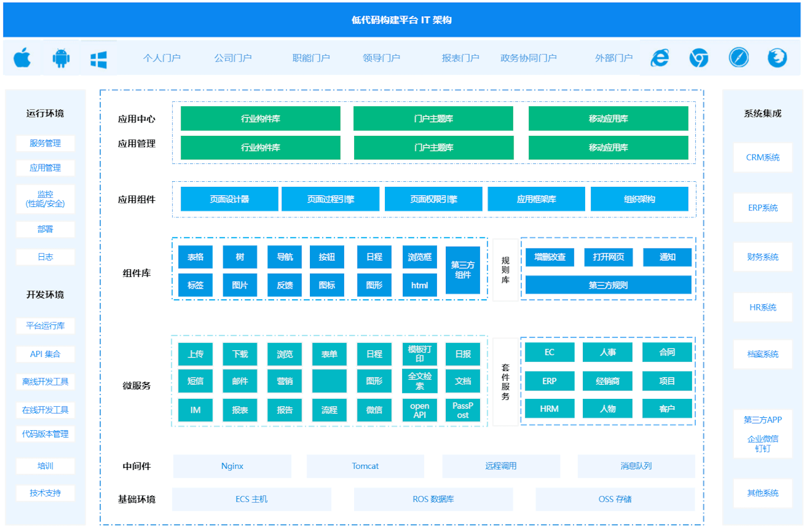Click the 技术支持 box
Screen dimensions: 805x532
pos(45,493)
